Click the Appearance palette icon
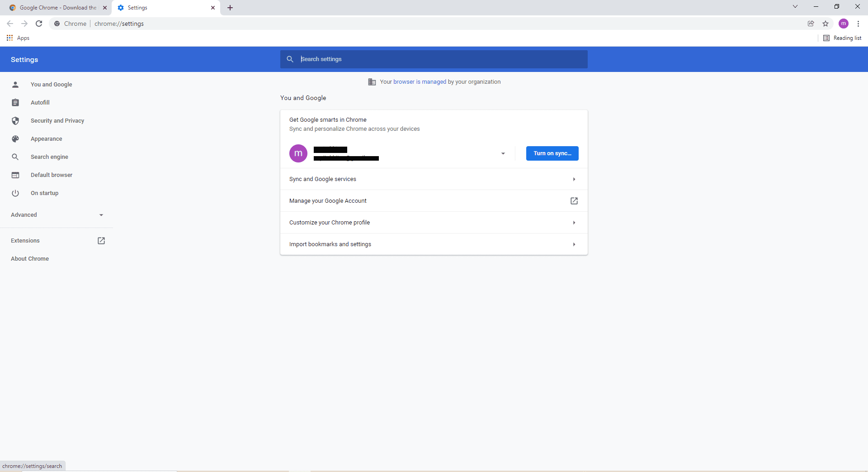Viewport: 868px width, 472px height. tap(15, 139)
